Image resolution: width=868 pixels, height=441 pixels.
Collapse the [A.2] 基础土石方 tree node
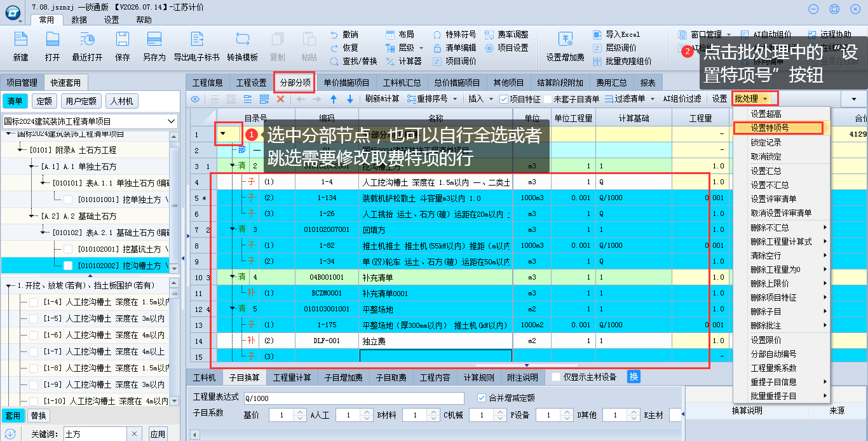32,216
